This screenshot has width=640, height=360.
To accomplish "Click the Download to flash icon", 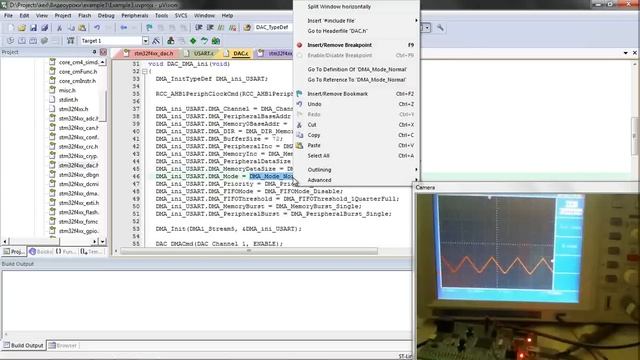I will click(x=70, y=41).
